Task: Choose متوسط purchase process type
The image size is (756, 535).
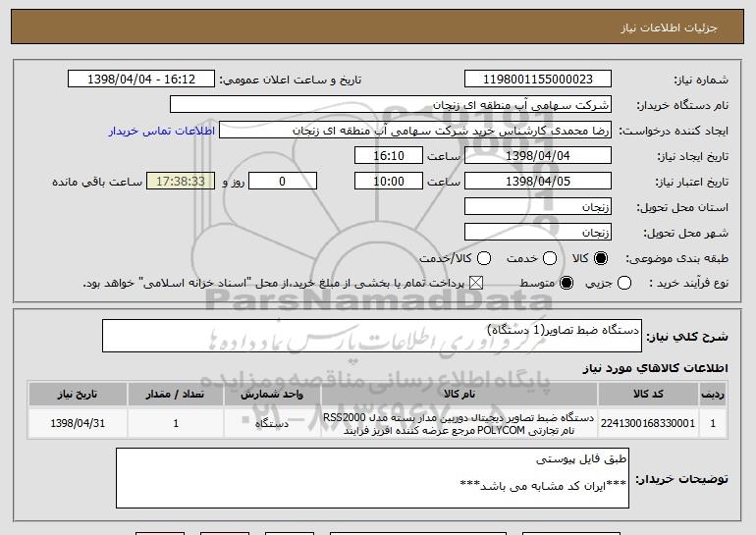Action: point(567,283)
